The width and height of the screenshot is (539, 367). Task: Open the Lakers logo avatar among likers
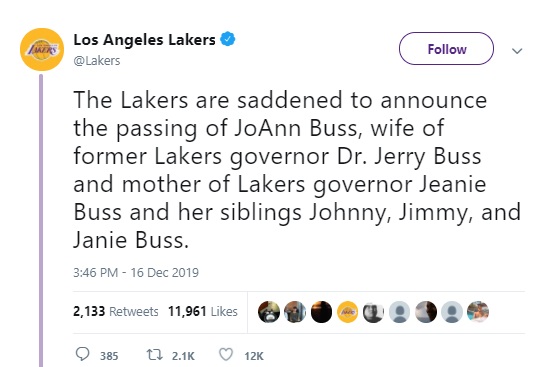[x=348, y=312]
